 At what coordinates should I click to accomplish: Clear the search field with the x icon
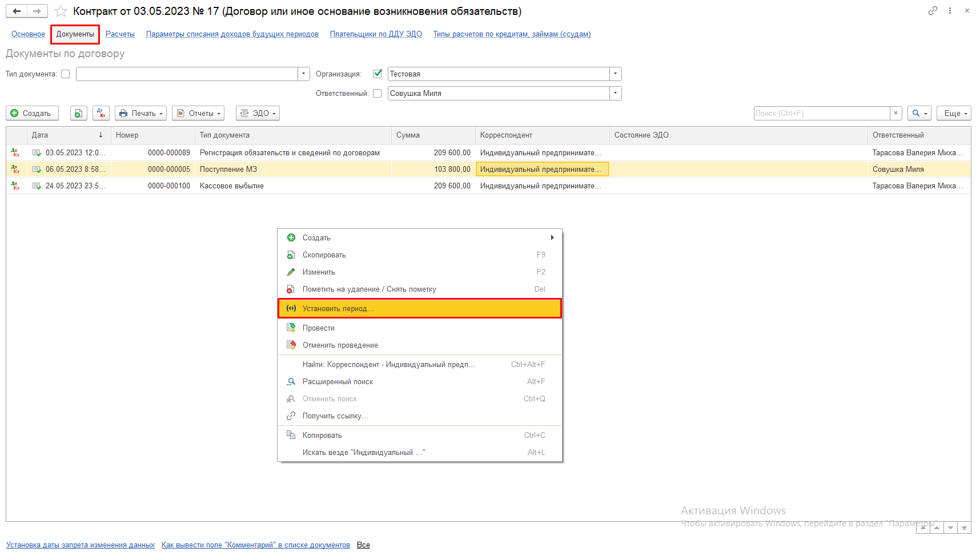point(896,113)
